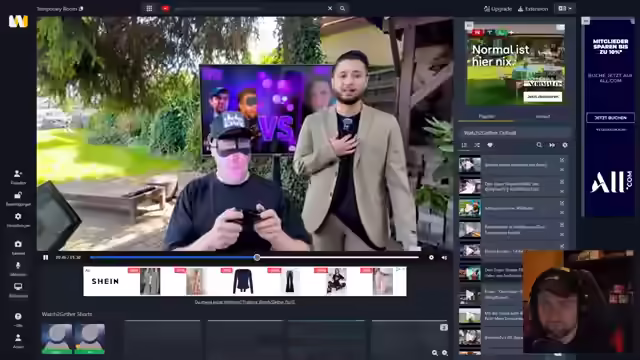This screenshot has width=640, height=360.
Task: Open the player settings gear
Action: click(431, 258)
